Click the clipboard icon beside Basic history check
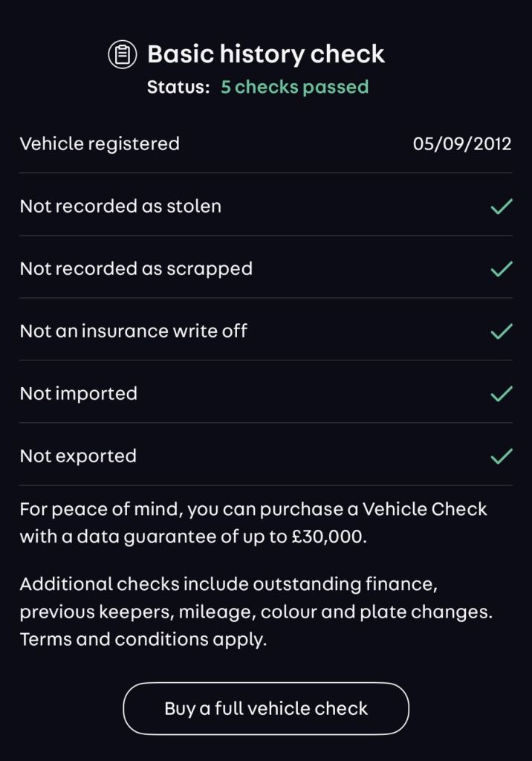 point(123,54)
